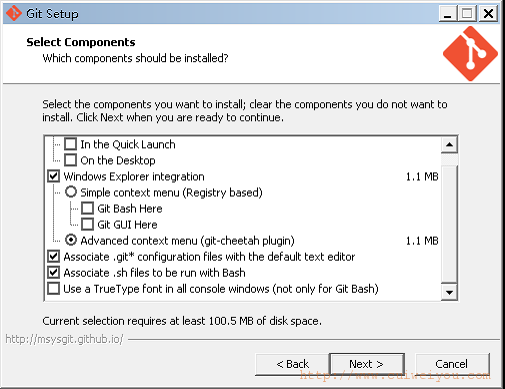
Task: Minimize the Git Setup window
Action: point(448,14)
